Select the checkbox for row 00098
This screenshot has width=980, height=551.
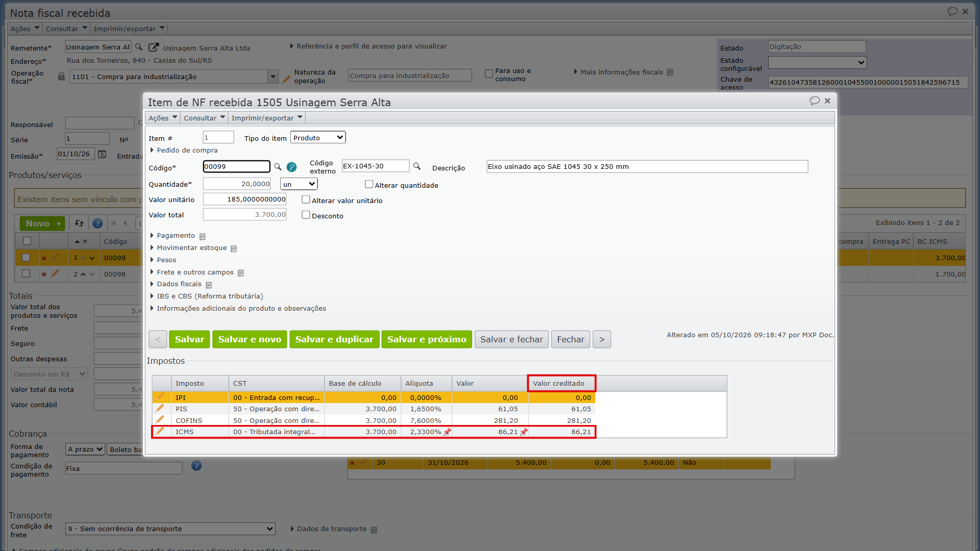tap(27, 274)
